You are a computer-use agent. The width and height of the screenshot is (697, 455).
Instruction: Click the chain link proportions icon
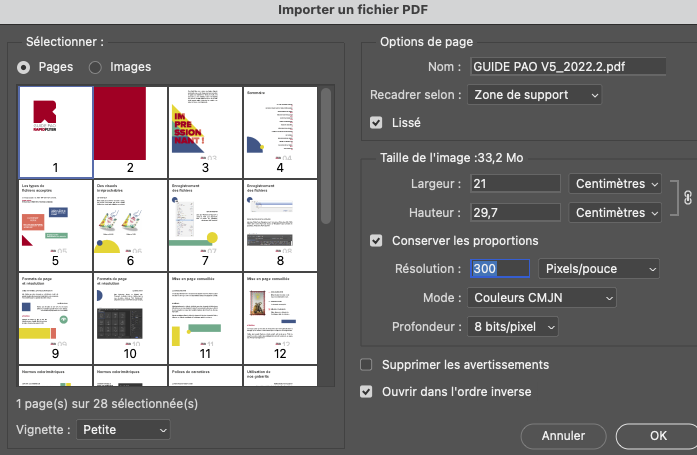[686, 198]
